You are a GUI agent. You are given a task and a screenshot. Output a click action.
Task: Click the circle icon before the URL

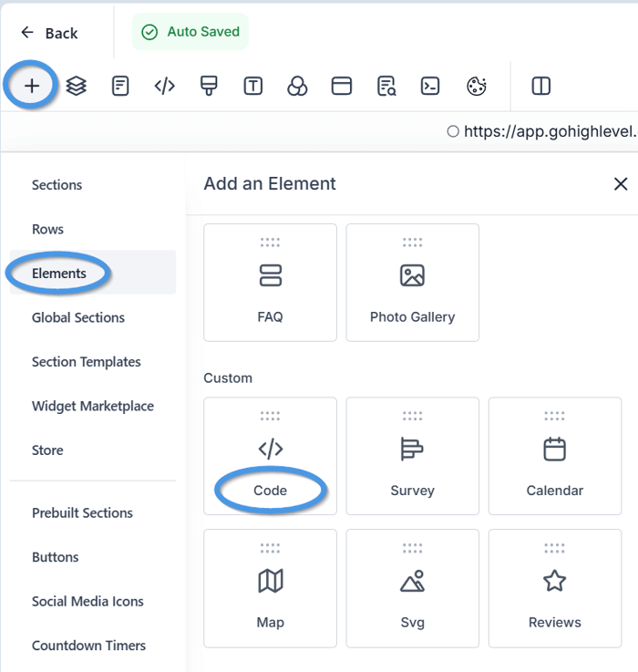[x=453, y=131]
